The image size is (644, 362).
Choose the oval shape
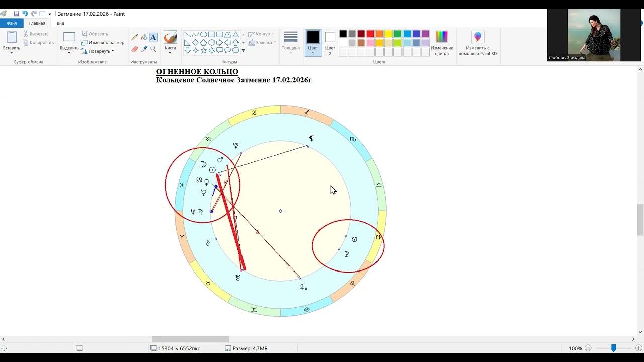click(203, 35)
